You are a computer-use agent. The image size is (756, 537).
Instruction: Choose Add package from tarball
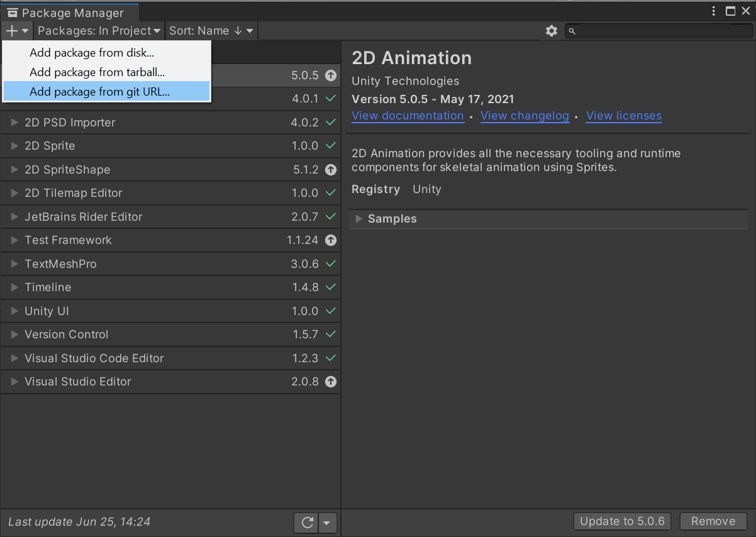97,72
